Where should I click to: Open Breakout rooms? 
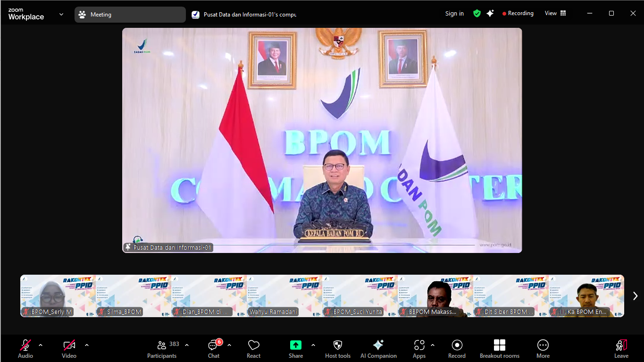500,349
